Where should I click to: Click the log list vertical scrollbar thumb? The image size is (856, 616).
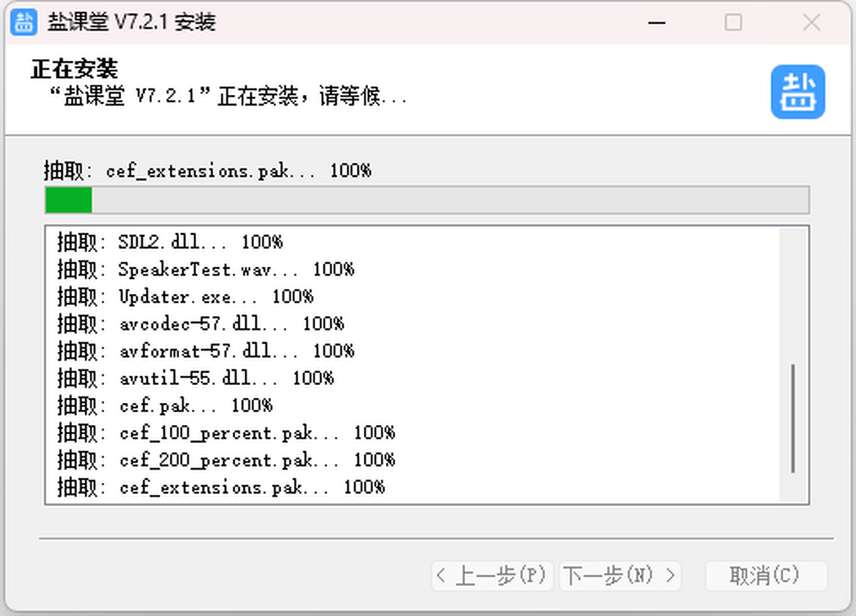pos(793,418)
